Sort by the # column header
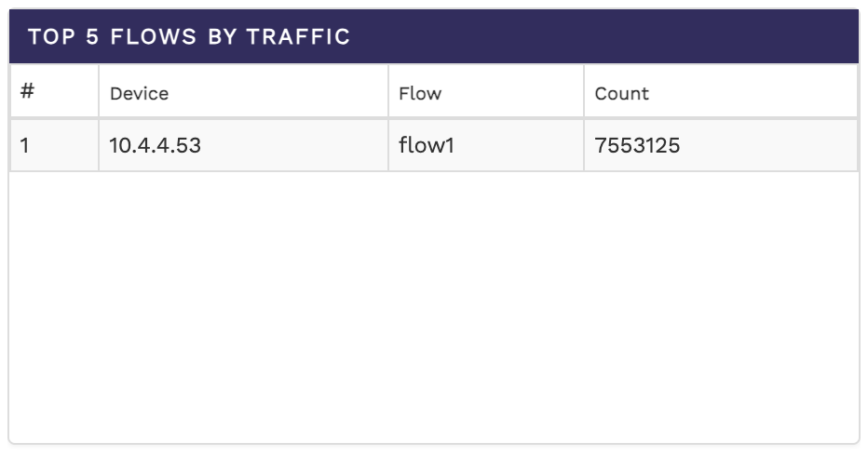868x456 pixels. (x=28, y=92)
